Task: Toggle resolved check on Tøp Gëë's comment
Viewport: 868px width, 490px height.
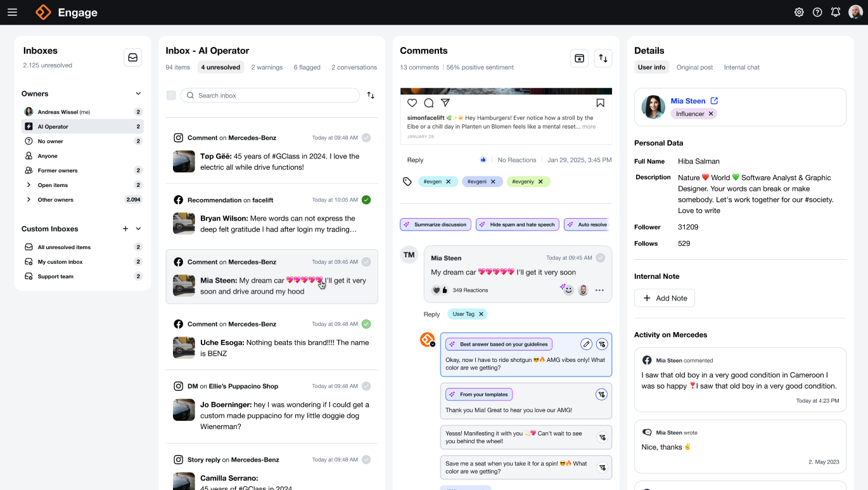Action: pyautogui.click(x=366, y=138)
